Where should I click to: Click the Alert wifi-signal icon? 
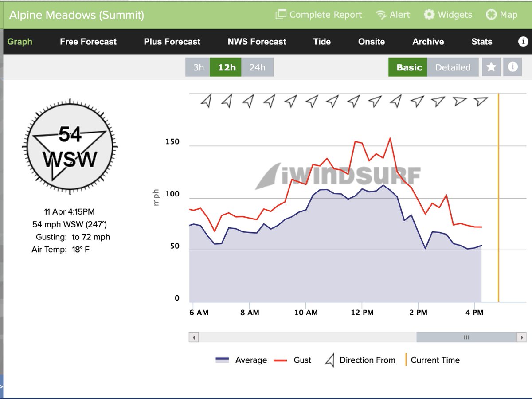(x=381, y=15)
